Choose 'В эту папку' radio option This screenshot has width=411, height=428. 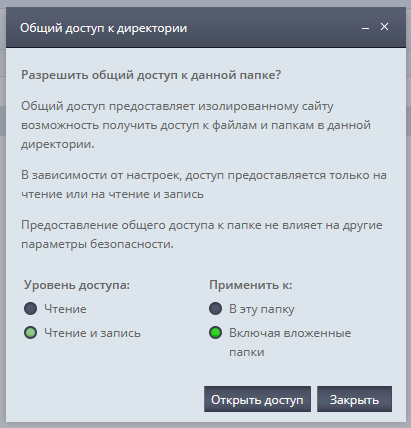[215, 309]
